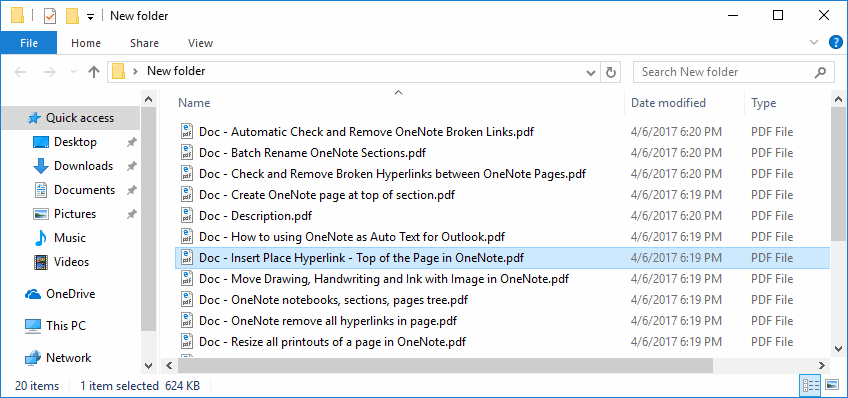
Task: Click the file list scroll down arrow
Action: (x=839, y=349)
